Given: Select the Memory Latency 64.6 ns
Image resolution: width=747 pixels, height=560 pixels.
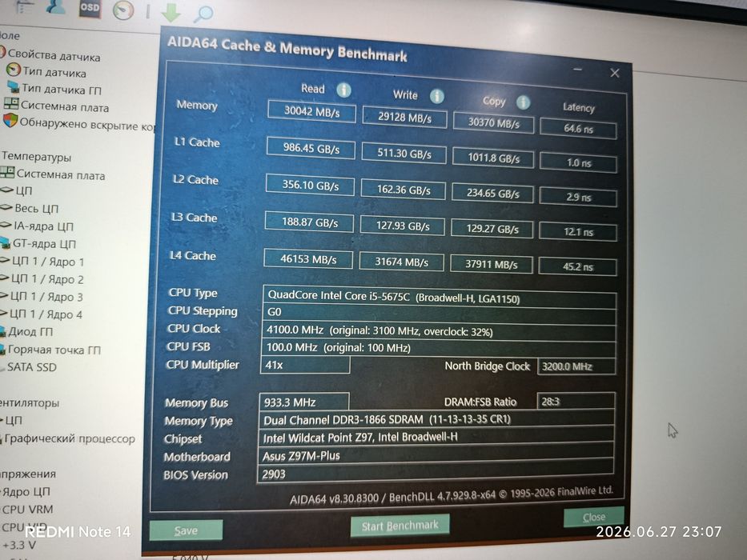Looking at the screenshot, I should (578, 129).
